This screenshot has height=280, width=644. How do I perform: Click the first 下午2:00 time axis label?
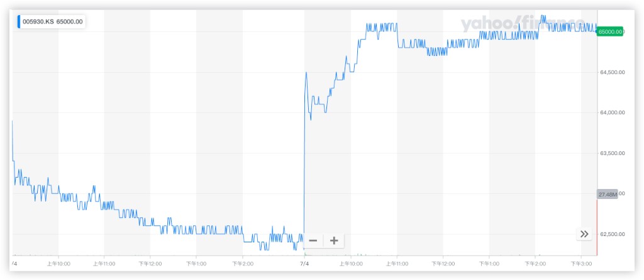point(243,264)
